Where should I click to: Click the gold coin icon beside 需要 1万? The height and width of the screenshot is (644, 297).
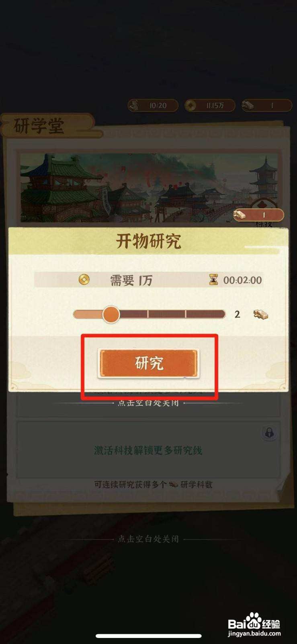84,279
